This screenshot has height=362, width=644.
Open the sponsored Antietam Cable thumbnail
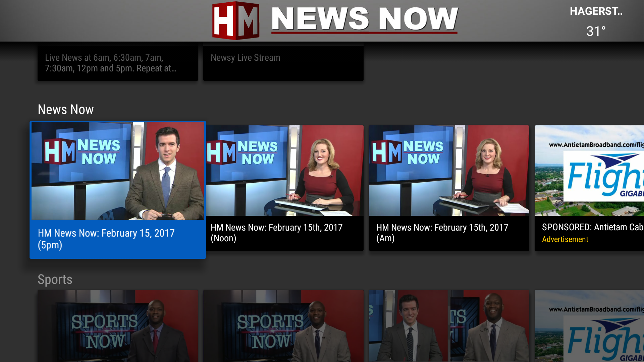[x=589, y=170]
